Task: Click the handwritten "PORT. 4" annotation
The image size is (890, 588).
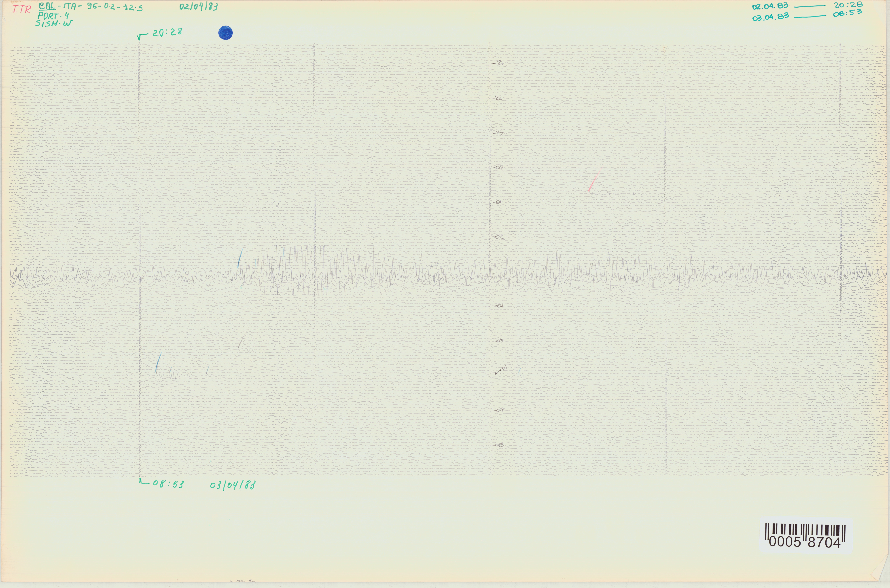Action: 53,16
